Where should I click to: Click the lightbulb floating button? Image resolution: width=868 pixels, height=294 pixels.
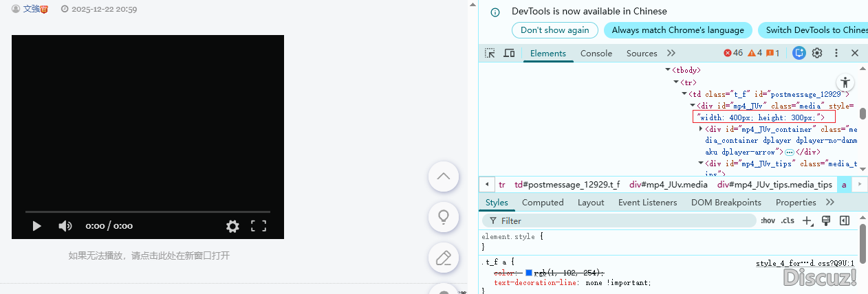coord(444,217)
